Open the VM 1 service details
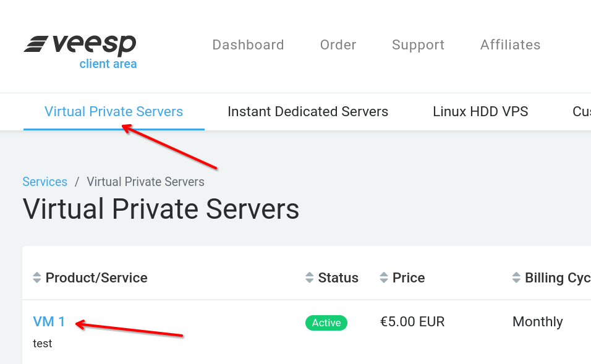 click(49, 321)
